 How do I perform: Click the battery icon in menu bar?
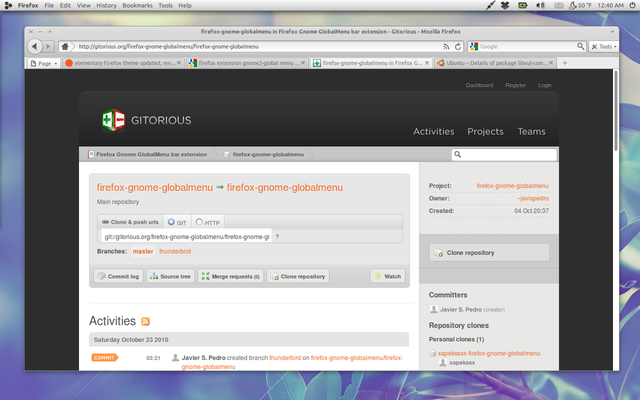[x=522, y=5]
